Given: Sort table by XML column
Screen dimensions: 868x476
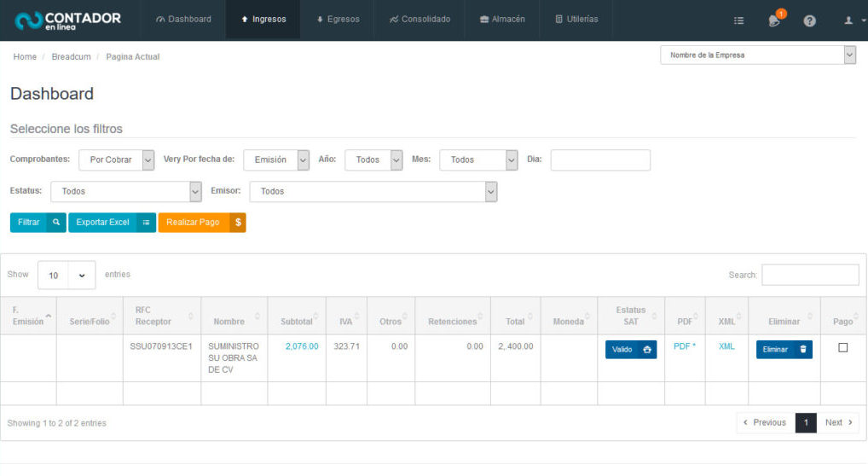Looking at the screenshot, I should pyautogui.click(x=726, y=316).
